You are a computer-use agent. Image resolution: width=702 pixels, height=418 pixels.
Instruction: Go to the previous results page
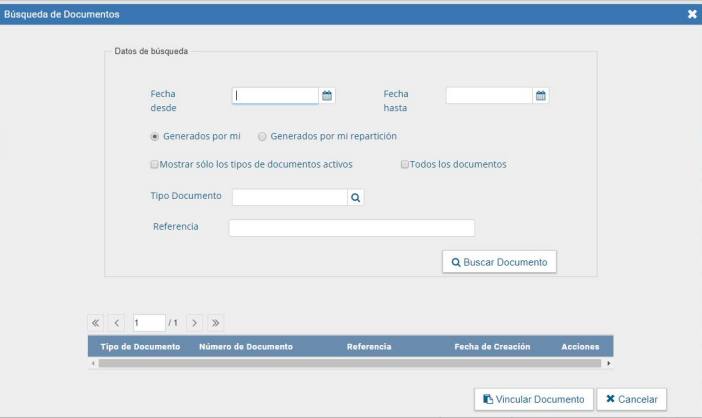point(116,323)
